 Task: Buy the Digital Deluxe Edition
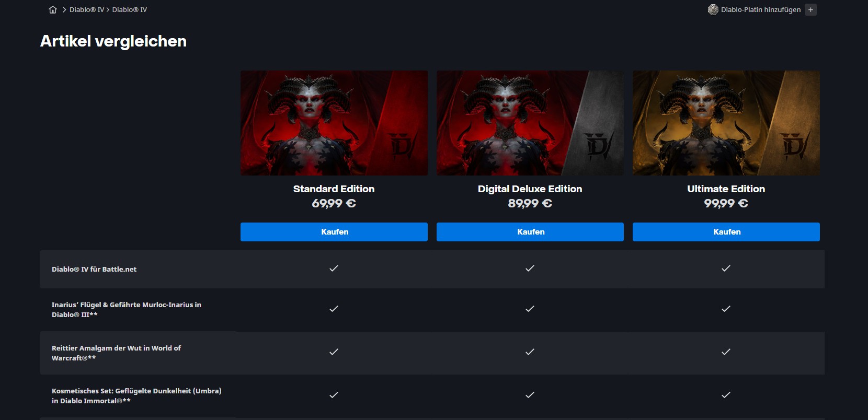[x=530, y=232]
